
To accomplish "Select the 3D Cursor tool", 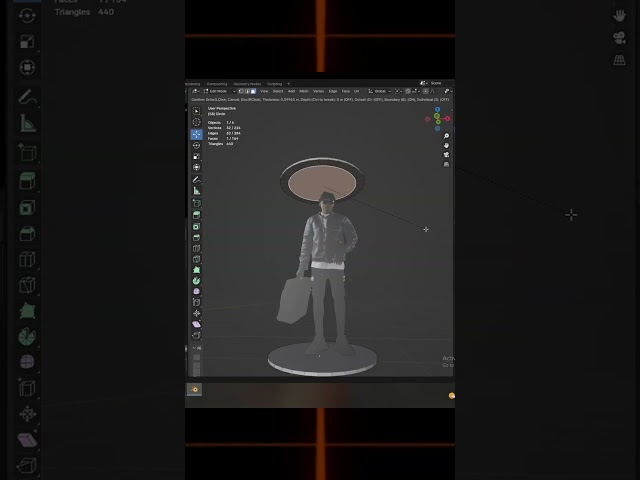I will click(x=196, y=122).
